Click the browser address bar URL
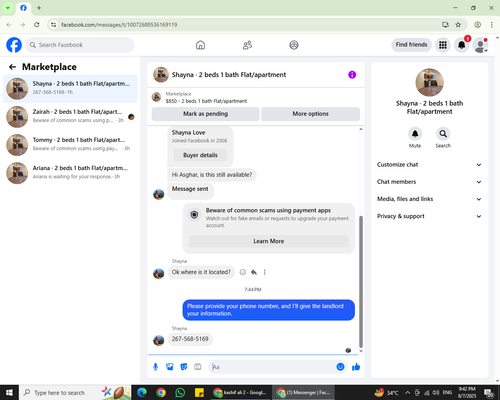Screen dimensions: 500x400 [119, 25]
